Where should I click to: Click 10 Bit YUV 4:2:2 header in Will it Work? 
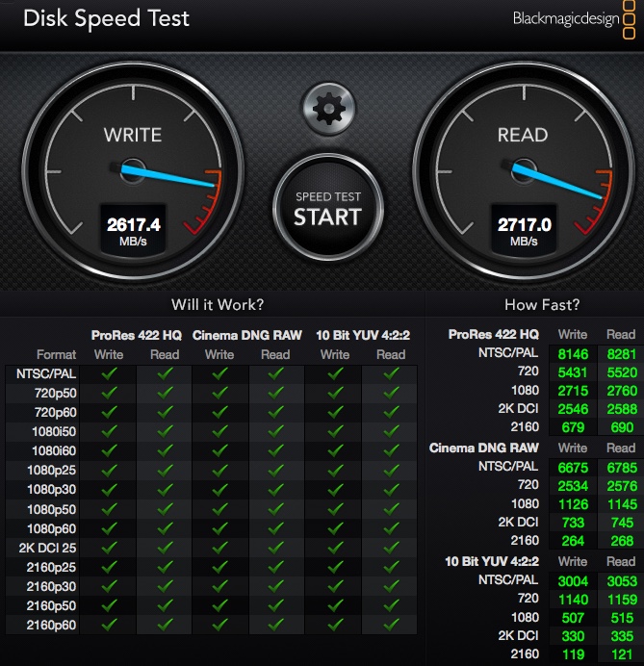(x=363, y=335)
